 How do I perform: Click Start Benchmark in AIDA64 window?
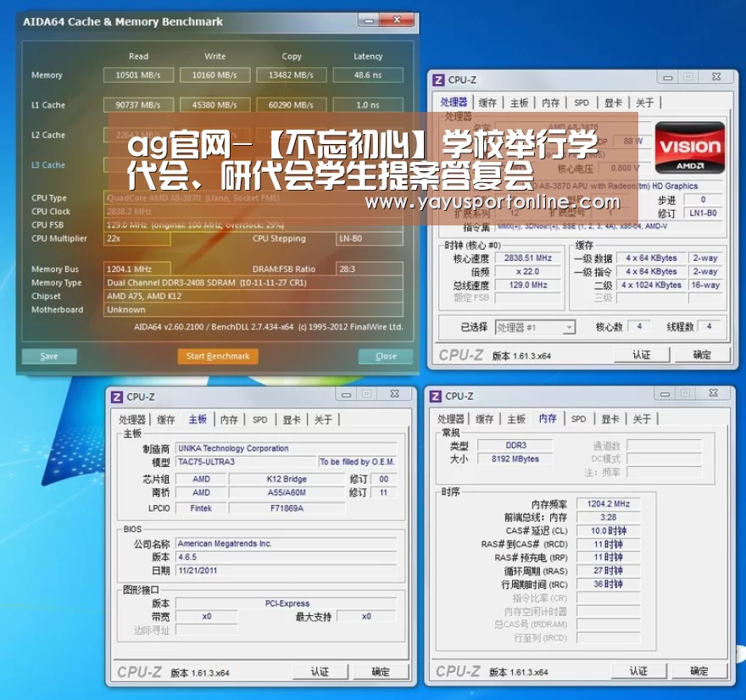[218, 356]
